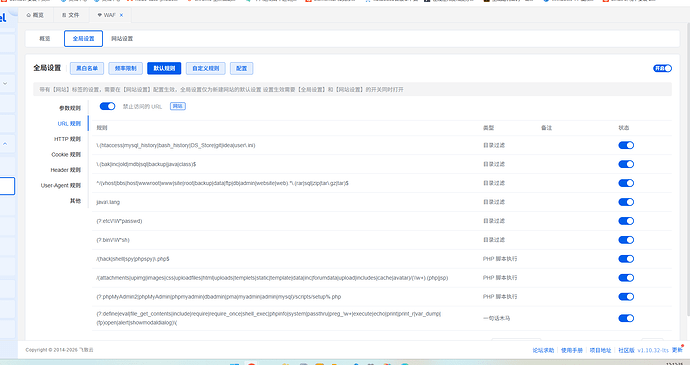
Task: Expand the sidebar group with down chevron
Action: [5, 83]
